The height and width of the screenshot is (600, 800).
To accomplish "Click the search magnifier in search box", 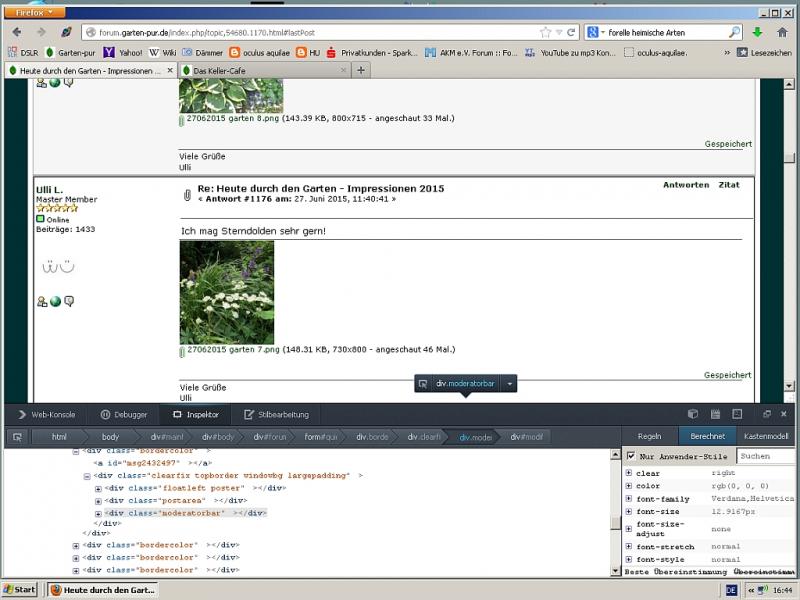I will point(735,32).
